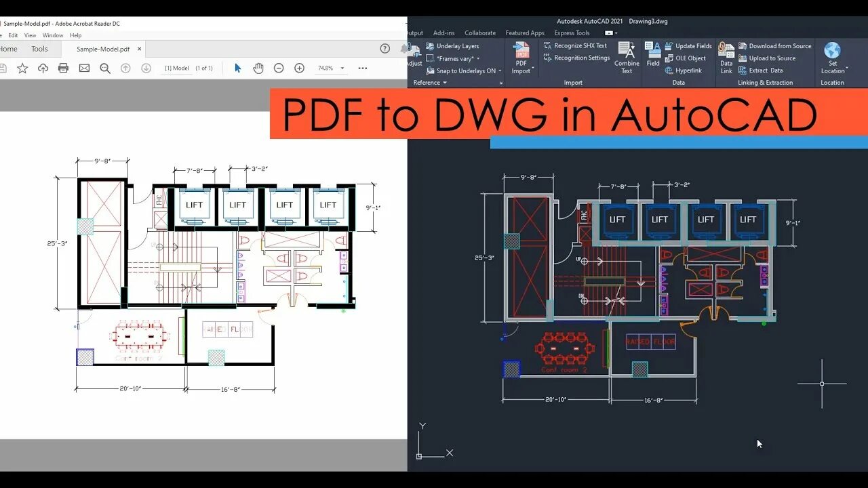Screen dimensions: 868x488
Task: Click the UCS icon in AutoCAD viewport
Action: coord(434,441)
